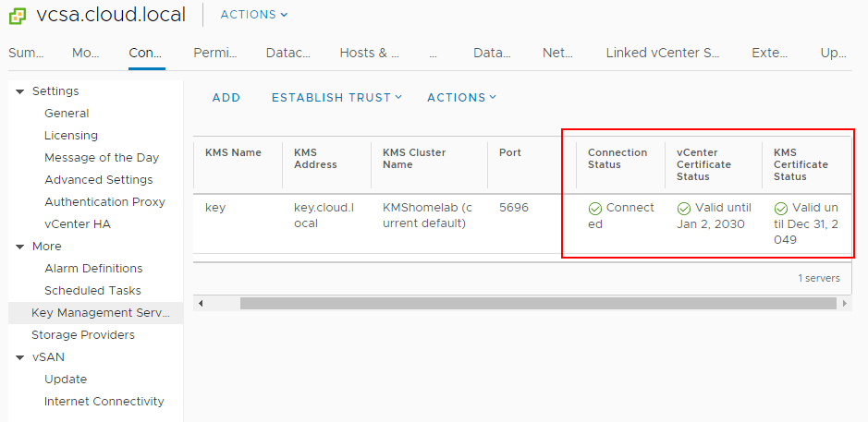Image resolution: width=868 pixels, height=422 pixels.
Task: Open the truncated '...' tab after Hosts
Action: point(434,53)
